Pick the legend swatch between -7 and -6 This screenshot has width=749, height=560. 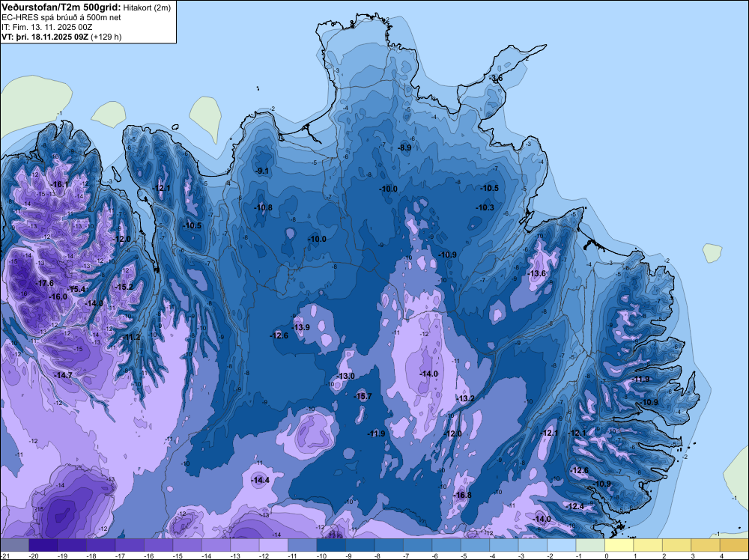coord(418,545)
